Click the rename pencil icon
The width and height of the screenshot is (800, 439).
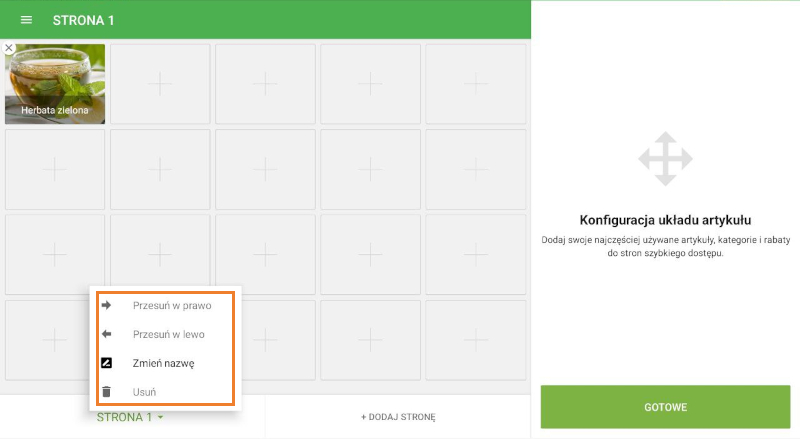point(107,363)
